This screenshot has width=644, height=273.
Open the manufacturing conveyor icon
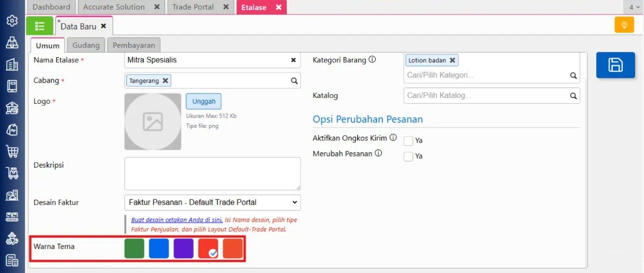[x=12, y=217]
